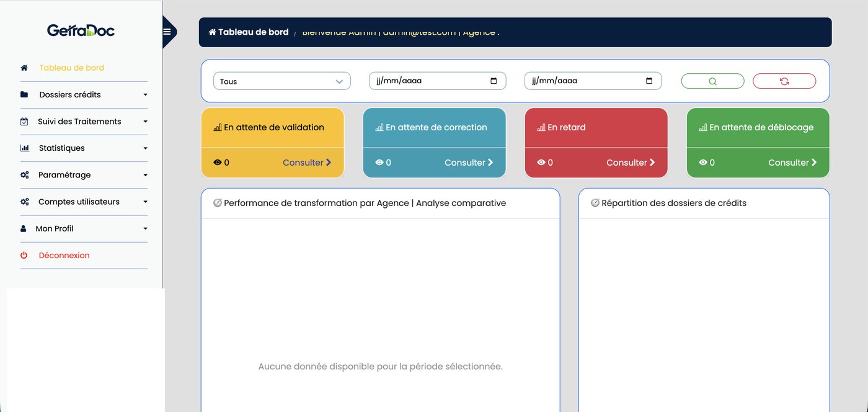Open calendar picker of second date field
This screenshot has height=412, width=868.
649,81
